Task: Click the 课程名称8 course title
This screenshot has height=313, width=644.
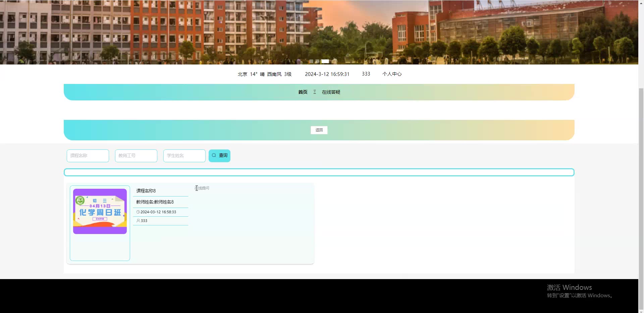Action: point(146,191)
